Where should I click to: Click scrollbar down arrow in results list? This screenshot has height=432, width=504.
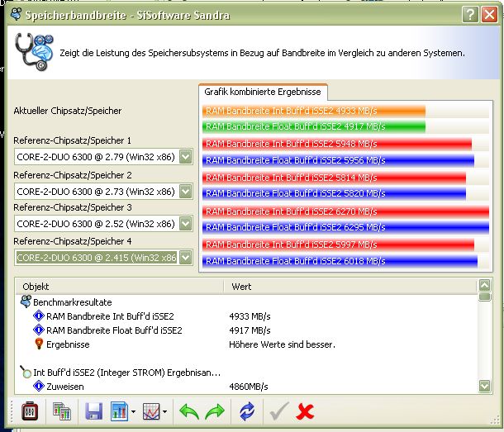point(485,386)
